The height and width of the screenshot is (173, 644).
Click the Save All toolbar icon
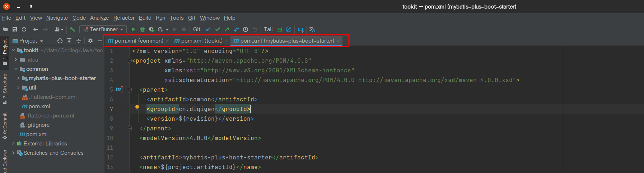[x=15, y=29]
